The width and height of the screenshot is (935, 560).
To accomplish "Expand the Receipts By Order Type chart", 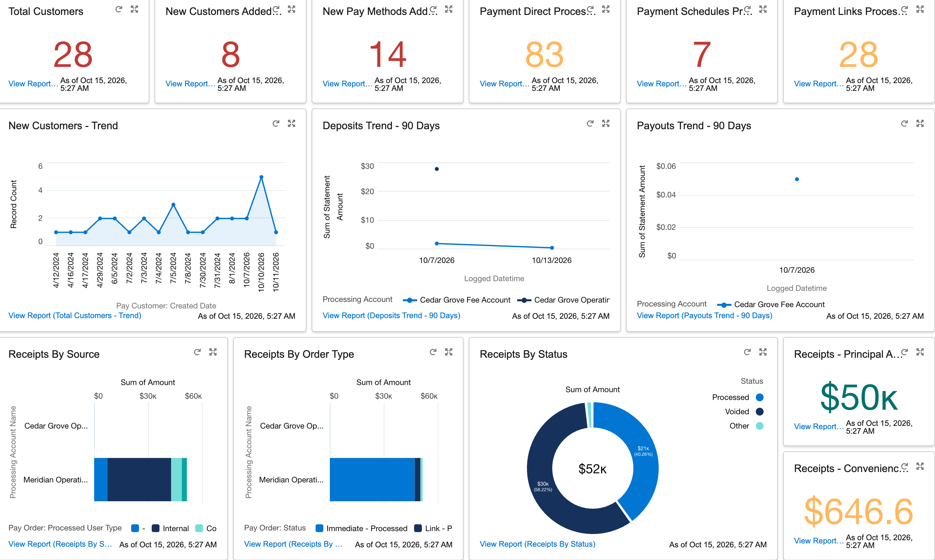I will [x=449, y=352].
